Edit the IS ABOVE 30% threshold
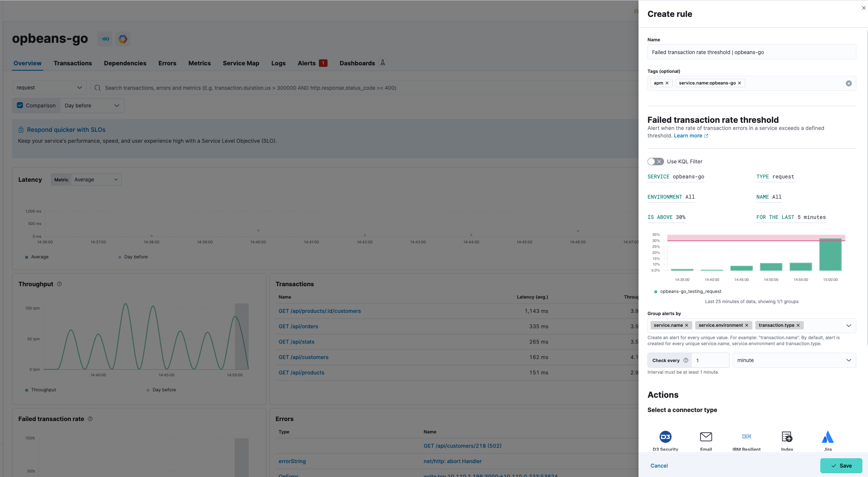 click(666, 217)
